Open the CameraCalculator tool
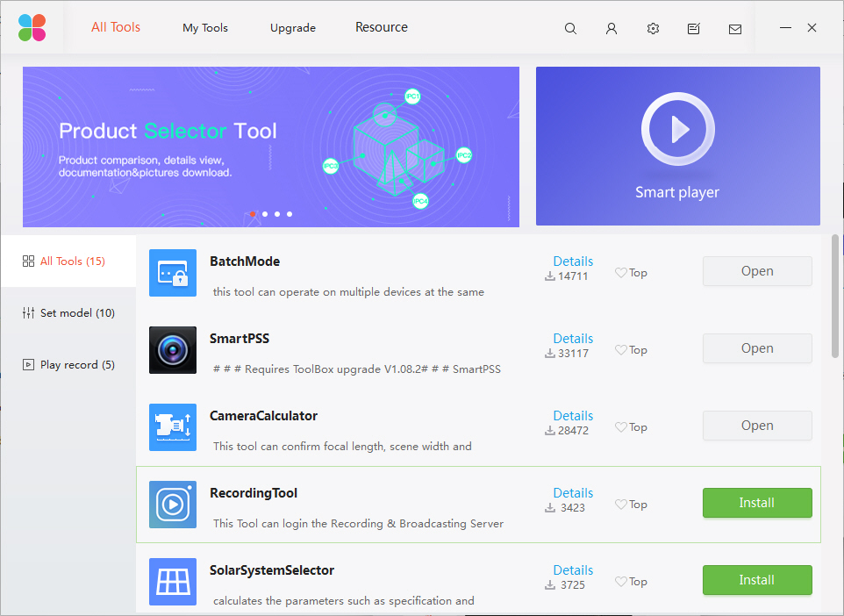The height and width of the screenshot is (616, 844). point(757,426)
